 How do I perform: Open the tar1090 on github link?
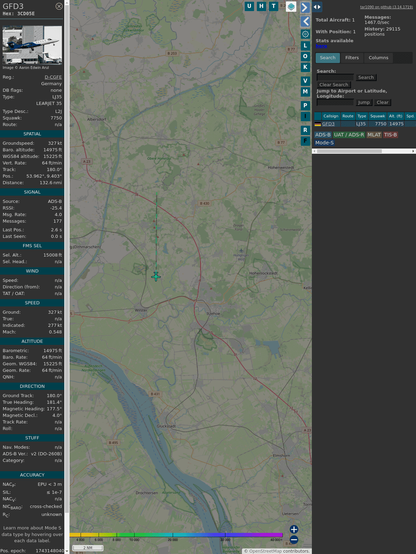(x=386, y=7)
